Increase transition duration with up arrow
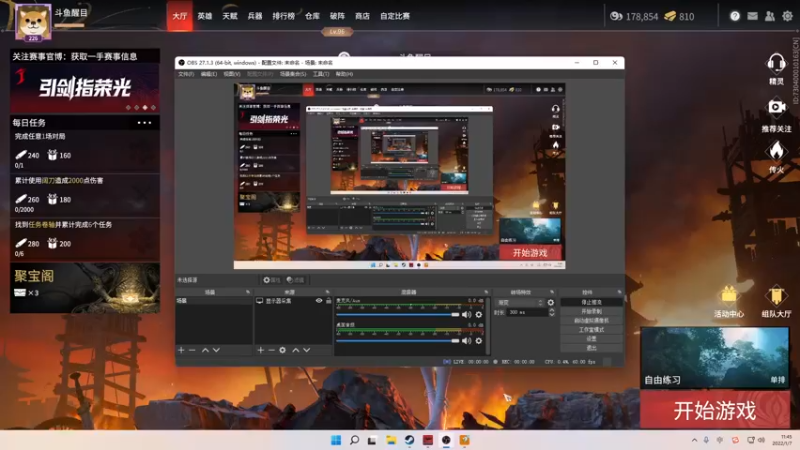 [552, 310]
